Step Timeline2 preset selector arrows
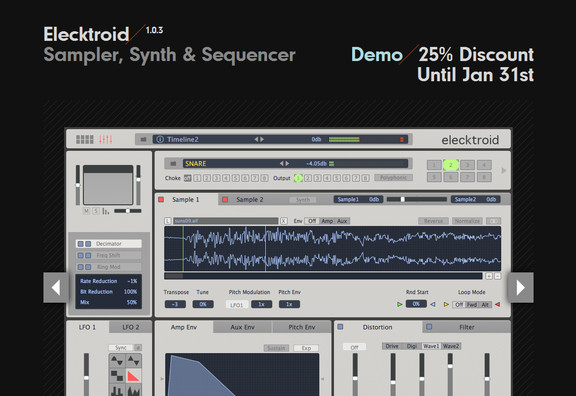This screenshot has width=576, height=396. pyautogui.click(x=259, y=140)
